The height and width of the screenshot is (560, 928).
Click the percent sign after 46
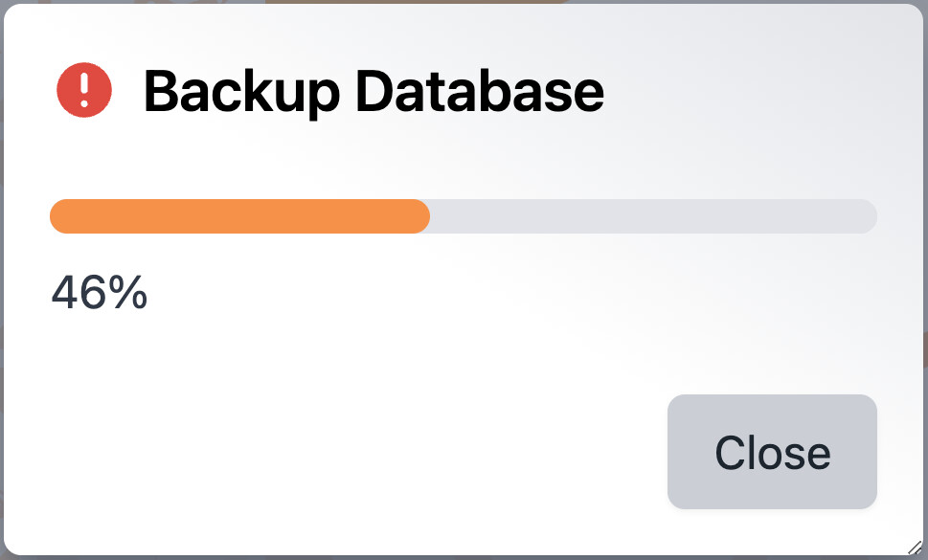click(127, 293)
